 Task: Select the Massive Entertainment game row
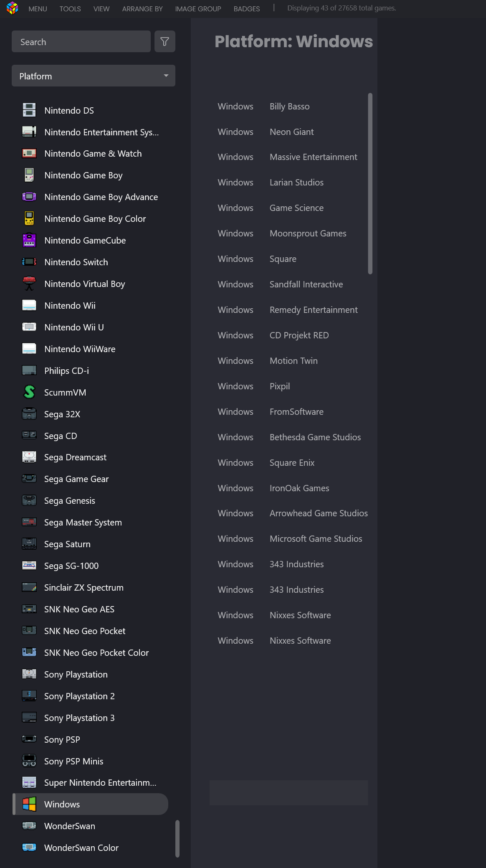[x=289, y=157]
